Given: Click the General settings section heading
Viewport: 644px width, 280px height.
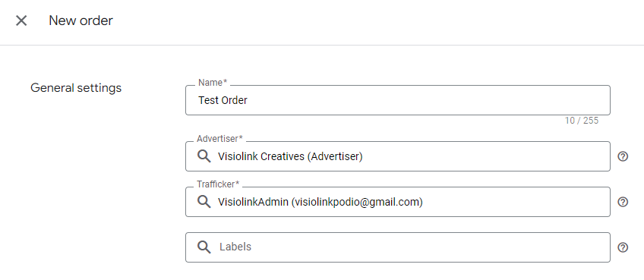Looking at the screenshot, I should point(76,88).
